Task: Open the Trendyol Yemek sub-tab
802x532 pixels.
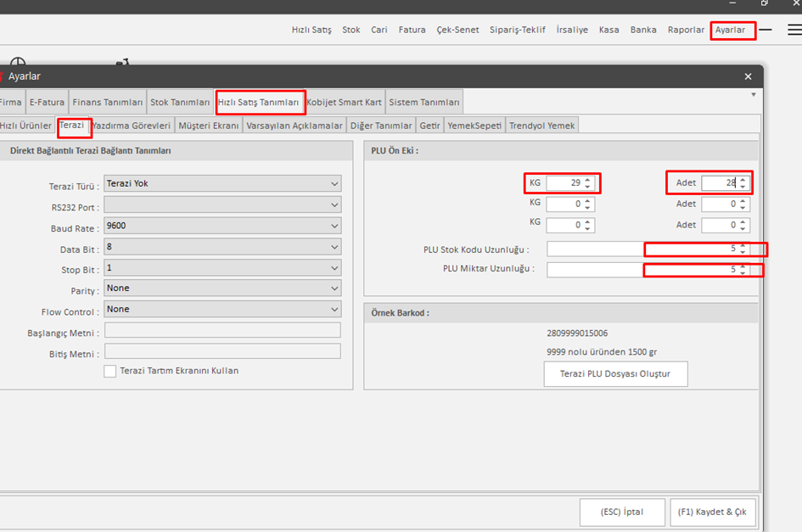Action: tap(541, 126)
